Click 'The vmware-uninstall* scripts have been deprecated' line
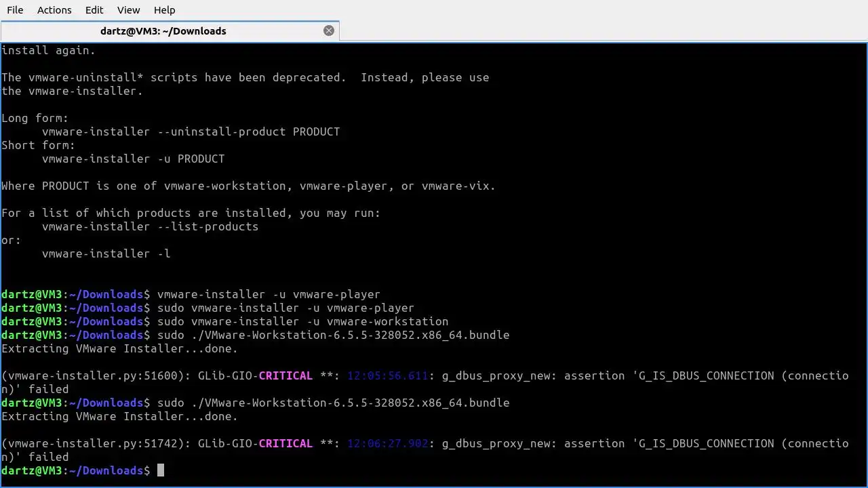This screenshot has width=868, height=488. click(x=245, y=77)
